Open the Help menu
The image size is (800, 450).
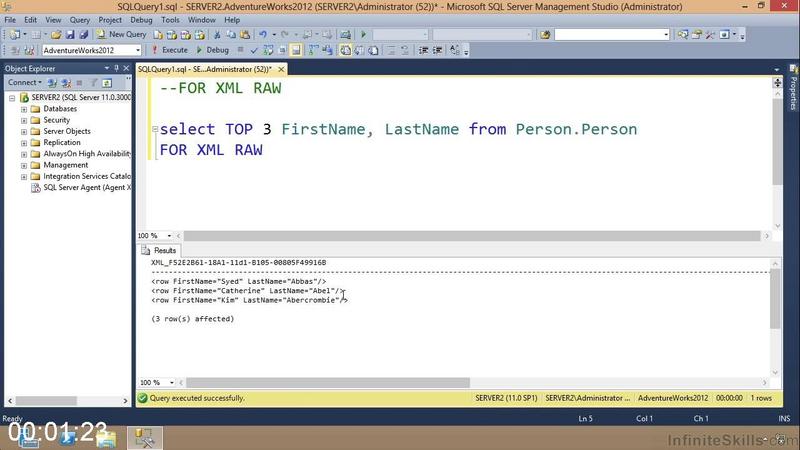coord(232,20)
